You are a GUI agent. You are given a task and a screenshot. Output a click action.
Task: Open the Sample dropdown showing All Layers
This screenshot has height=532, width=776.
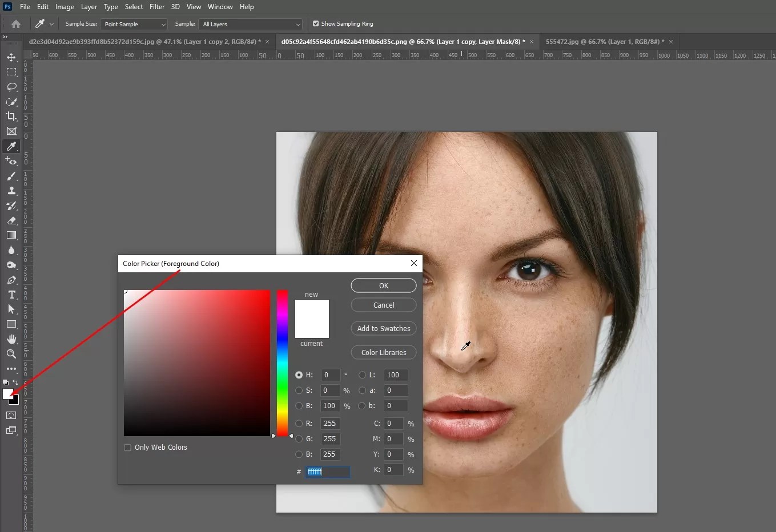250,24
